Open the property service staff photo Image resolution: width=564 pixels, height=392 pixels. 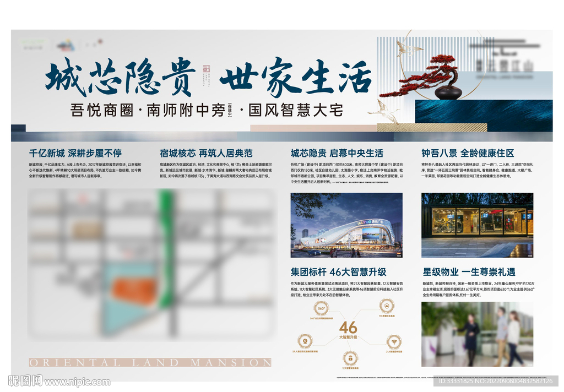(477, 334)
